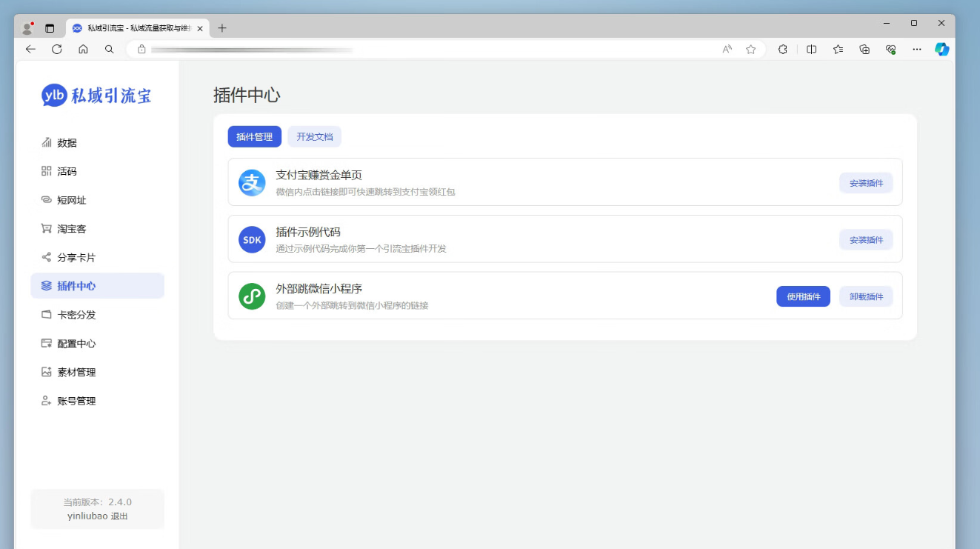Open 账号管理 in sidebar

[x=76, y=401]
